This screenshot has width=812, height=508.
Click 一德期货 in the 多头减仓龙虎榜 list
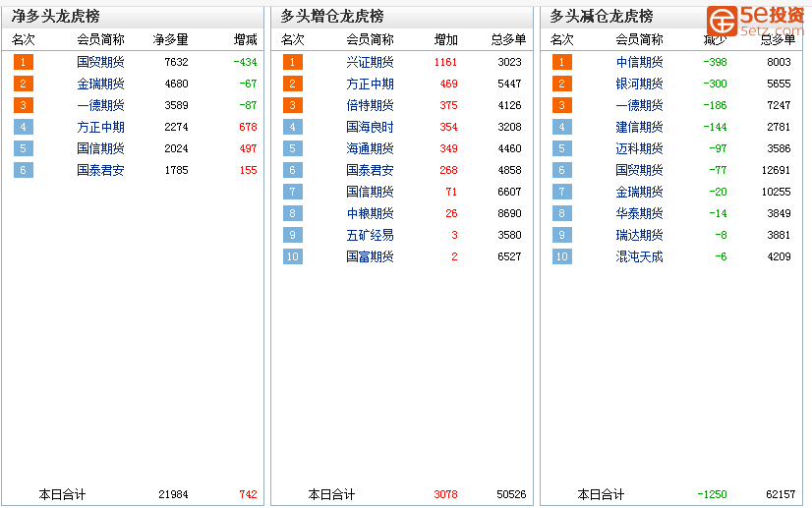(639, 106)
